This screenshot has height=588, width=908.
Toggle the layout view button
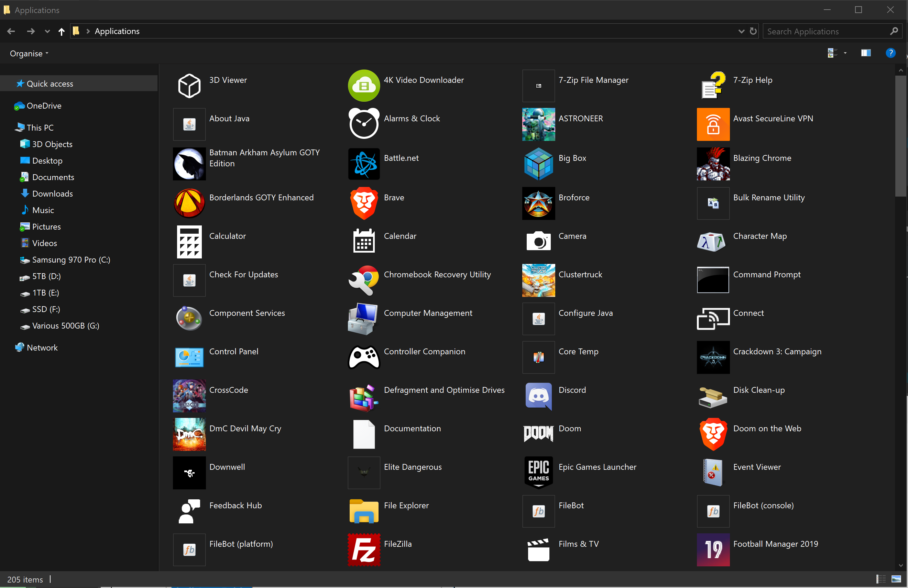pyautogui.click(x=833, y=53)
